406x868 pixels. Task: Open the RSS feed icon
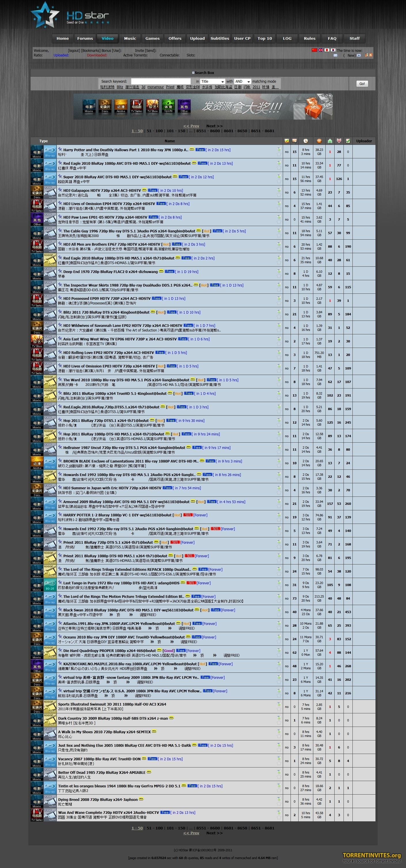(371, 55)
